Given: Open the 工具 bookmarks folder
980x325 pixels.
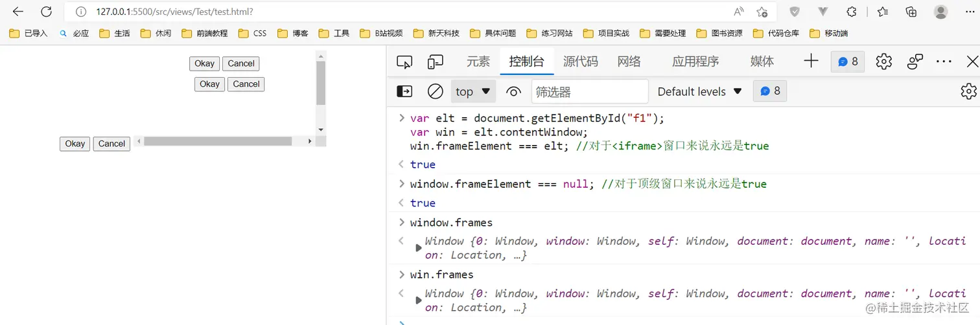Looking at the screenshot, I should pyautogui.click(x=334, y=33).
